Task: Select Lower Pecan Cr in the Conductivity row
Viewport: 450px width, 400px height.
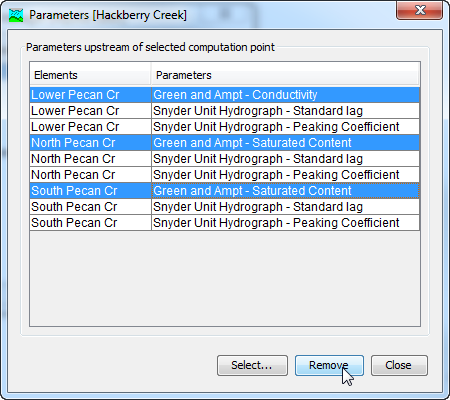Action: click(x=91, y=95)
